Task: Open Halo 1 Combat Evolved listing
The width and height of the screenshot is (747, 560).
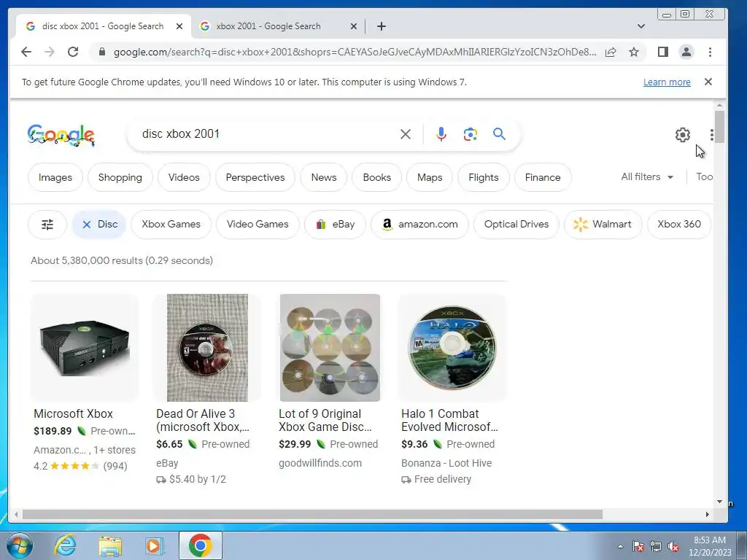Action: (449, 421)
